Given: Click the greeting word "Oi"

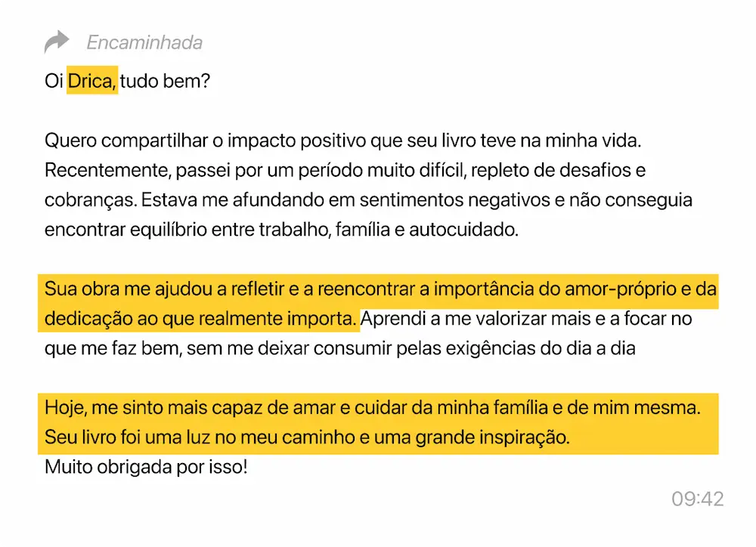Looking at the screenshot, I should point(53,81).
